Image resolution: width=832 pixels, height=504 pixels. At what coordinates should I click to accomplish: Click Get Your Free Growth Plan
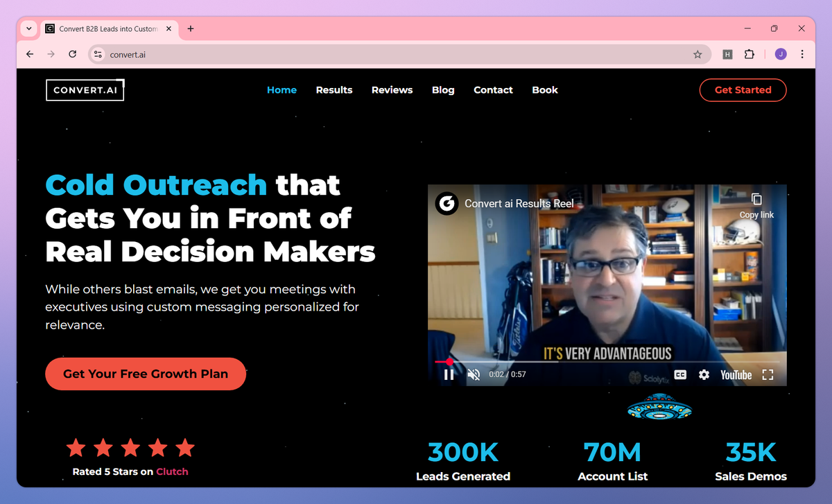146,374
